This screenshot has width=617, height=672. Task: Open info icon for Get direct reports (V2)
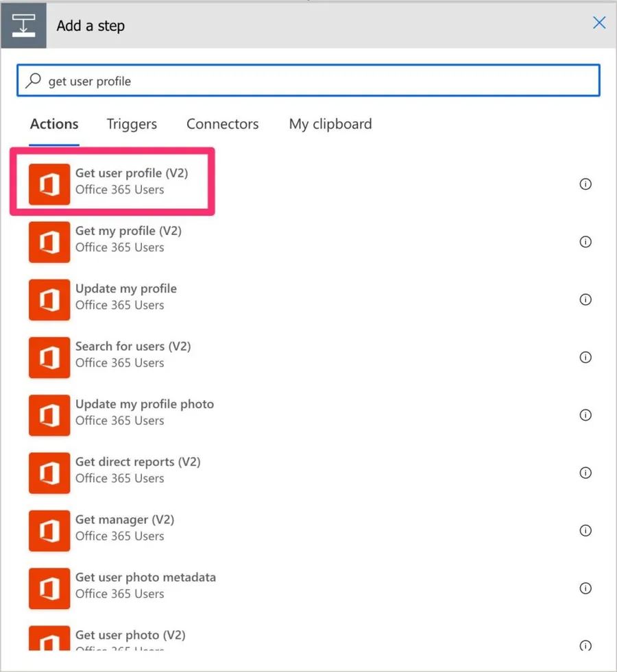click(x=585, y=473)
